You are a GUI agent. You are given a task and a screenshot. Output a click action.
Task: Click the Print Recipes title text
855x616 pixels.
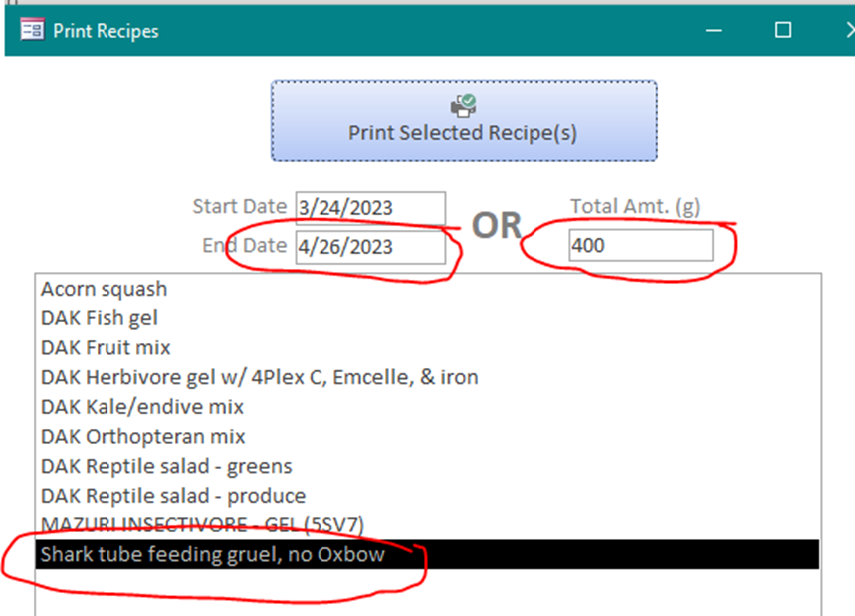(106, 31)
